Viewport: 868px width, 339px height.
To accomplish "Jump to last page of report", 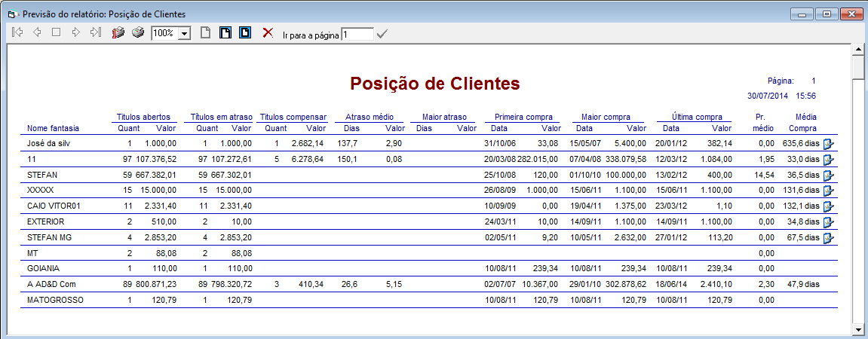I will pyautogui.click(x=95, y=33).
